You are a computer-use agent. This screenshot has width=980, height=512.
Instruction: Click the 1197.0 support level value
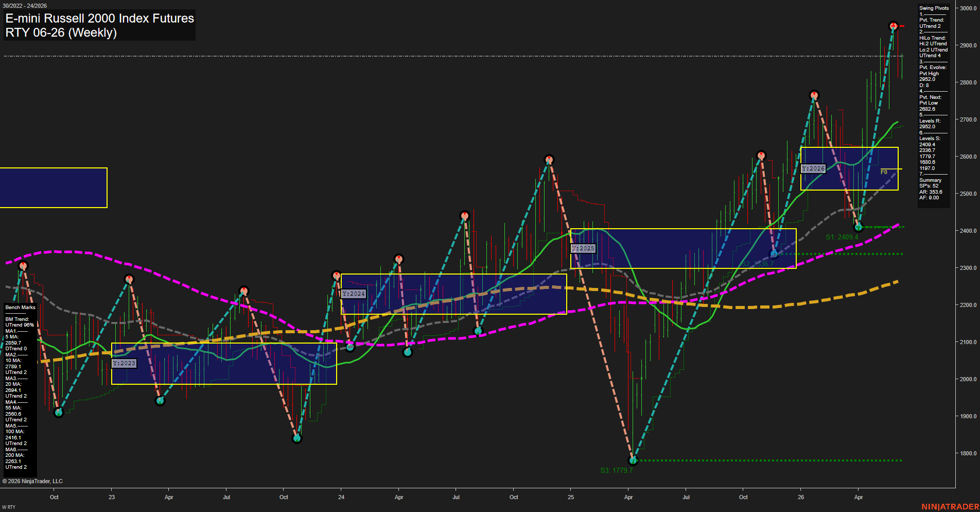coord(927,168)
